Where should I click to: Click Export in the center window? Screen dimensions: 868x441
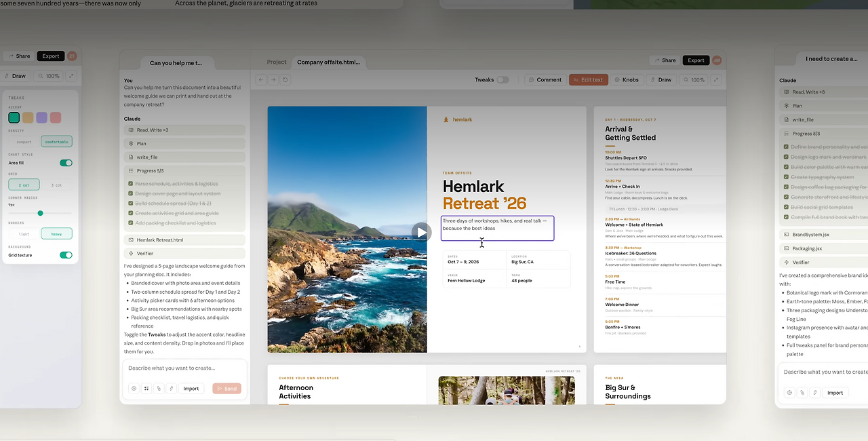(696, 60)
